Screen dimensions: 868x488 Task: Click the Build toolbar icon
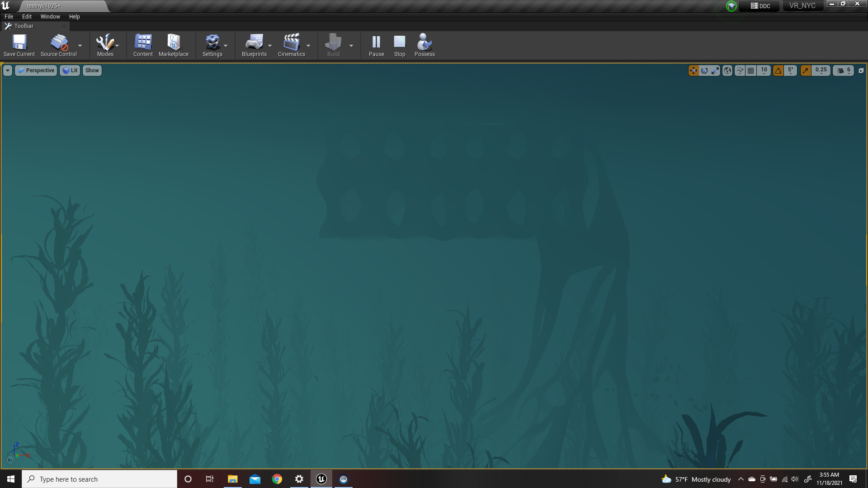333,45
